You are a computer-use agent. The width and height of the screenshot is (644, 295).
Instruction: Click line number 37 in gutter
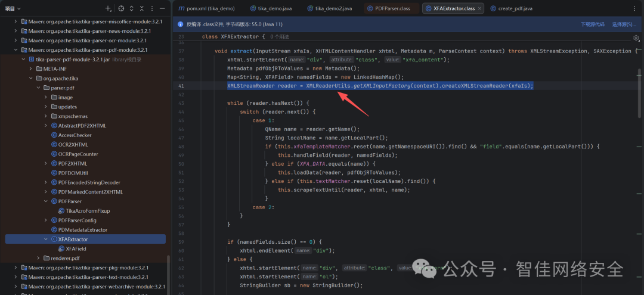click(x=182, y=51)
